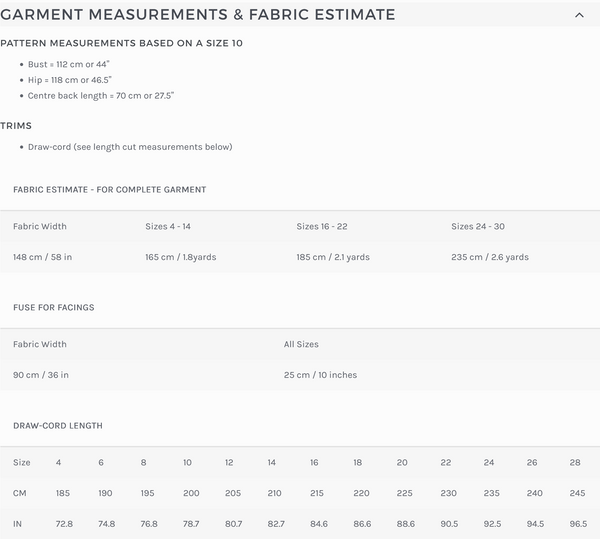Select the 92.5 inch value

point(492,524)
